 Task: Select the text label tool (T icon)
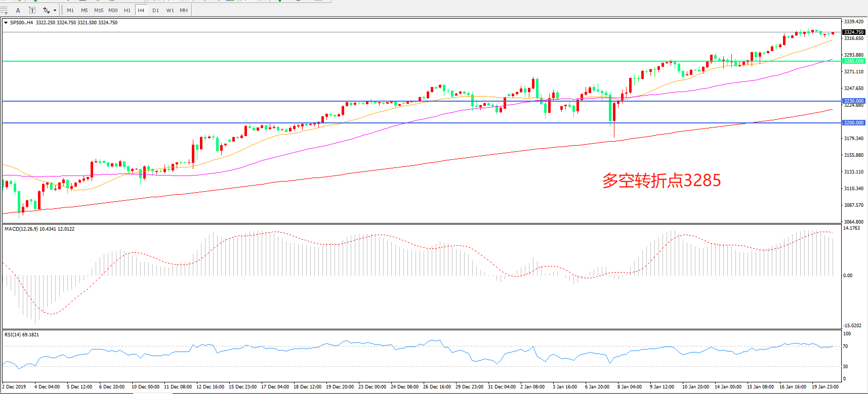tap(32, 10)
